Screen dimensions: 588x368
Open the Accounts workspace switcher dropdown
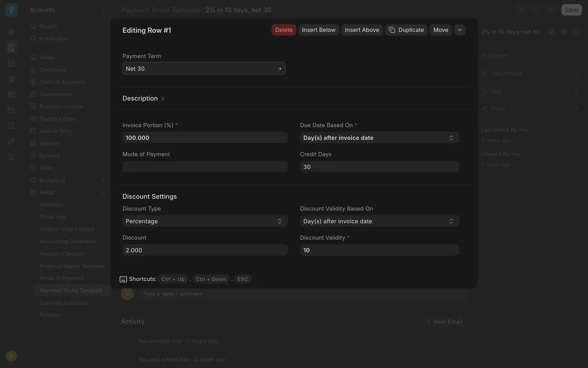coord(68,10)
